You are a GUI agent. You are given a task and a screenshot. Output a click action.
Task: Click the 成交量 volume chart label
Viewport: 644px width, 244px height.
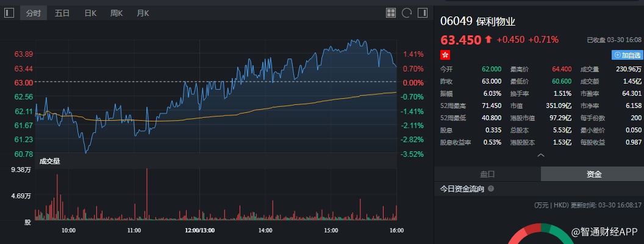pos(49,162)
